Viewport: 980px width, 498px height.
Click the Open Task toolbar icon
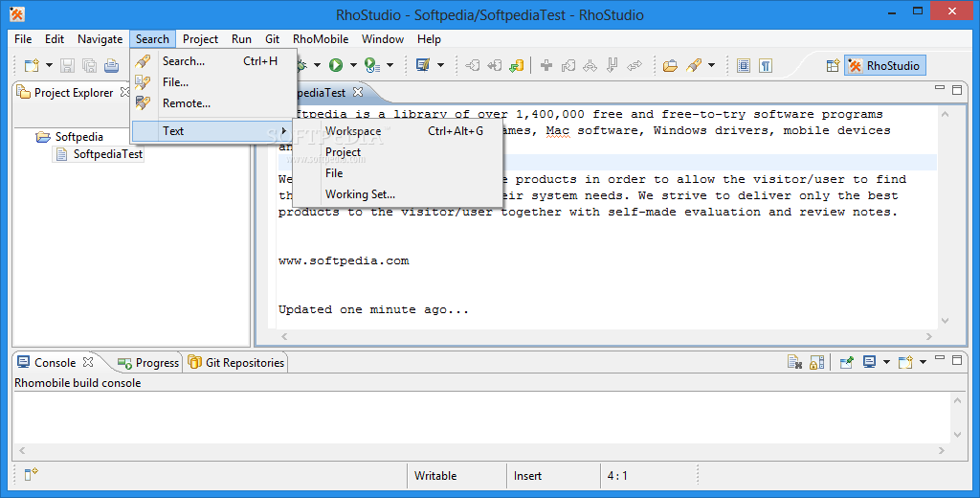[x=423, y=65]
